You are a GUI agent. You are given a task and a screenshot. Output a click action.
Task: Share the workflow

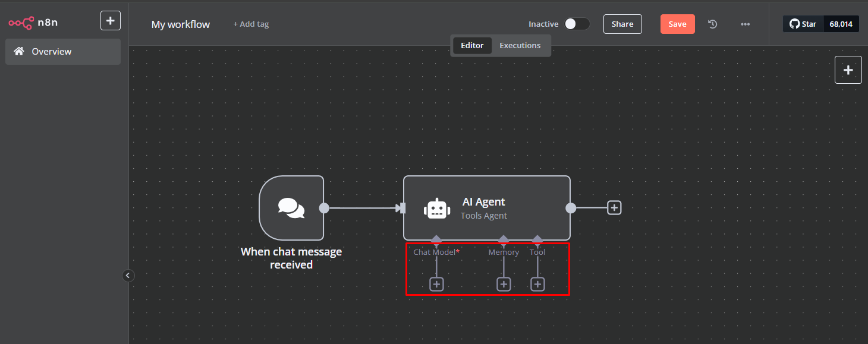click(622, 24)
